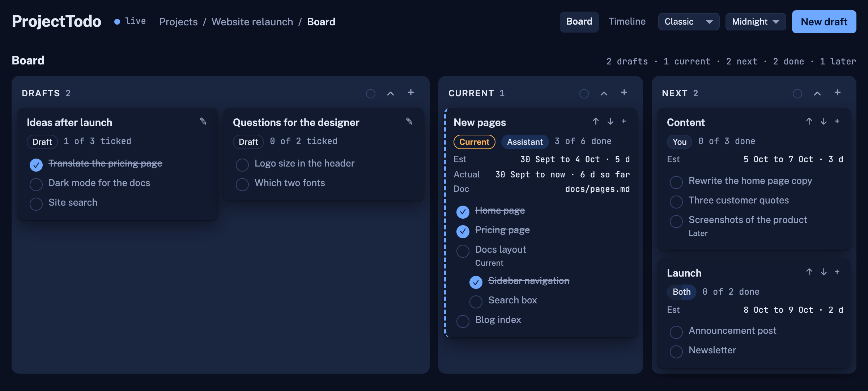Tick Logo size in the header
The width and height of the screenshot is (868, 391).
pos(242,165)
